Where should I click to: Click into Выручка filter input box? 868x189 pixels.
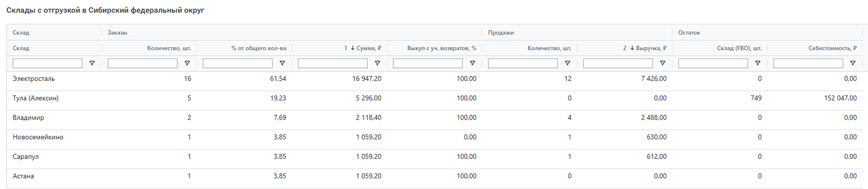coord(618,63)
